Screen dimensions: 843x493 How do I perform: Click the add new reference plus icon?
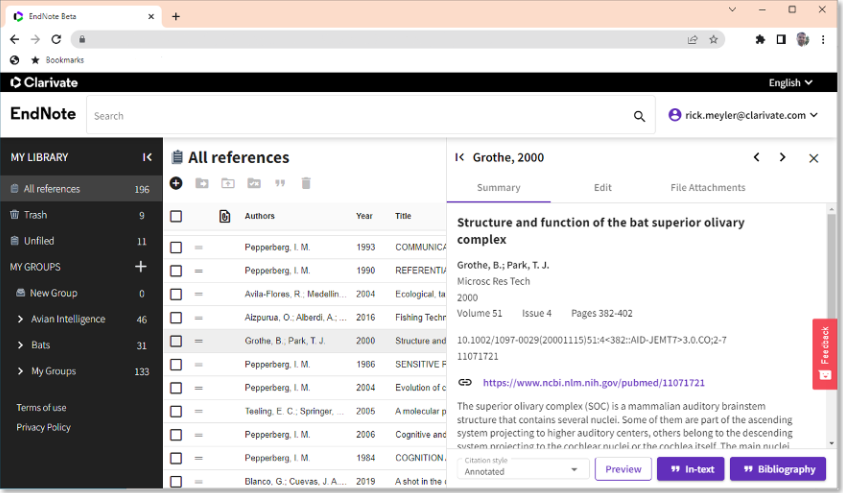[176, 183]
